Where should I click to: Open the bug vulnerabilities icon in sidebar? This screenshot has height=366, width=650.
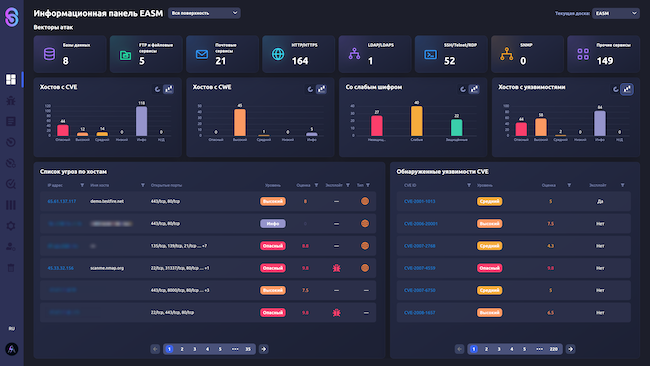(x=11, y=100)
